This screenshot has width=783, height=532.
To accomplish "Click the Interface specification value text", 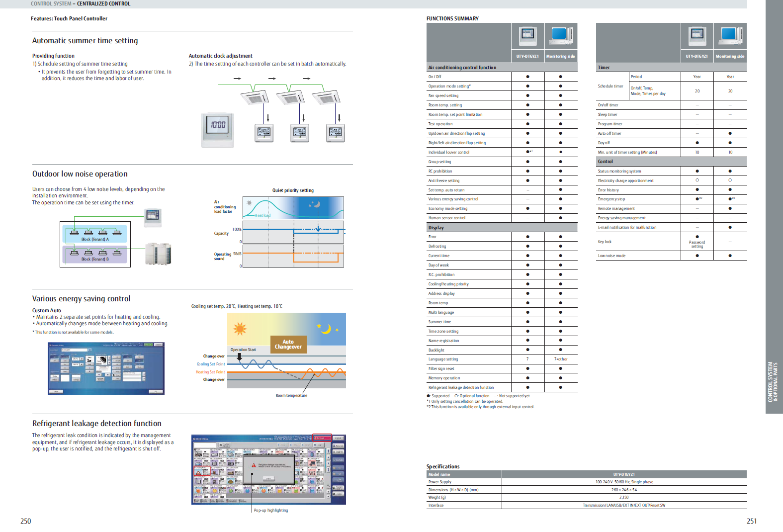I will coord(624,505).
